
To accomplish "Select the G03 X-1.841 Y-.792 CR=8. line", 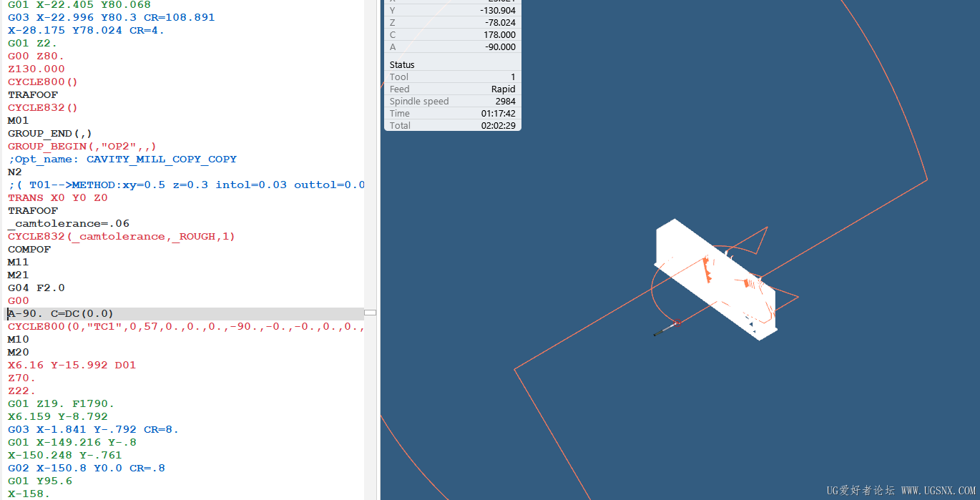I will (93, 429).
